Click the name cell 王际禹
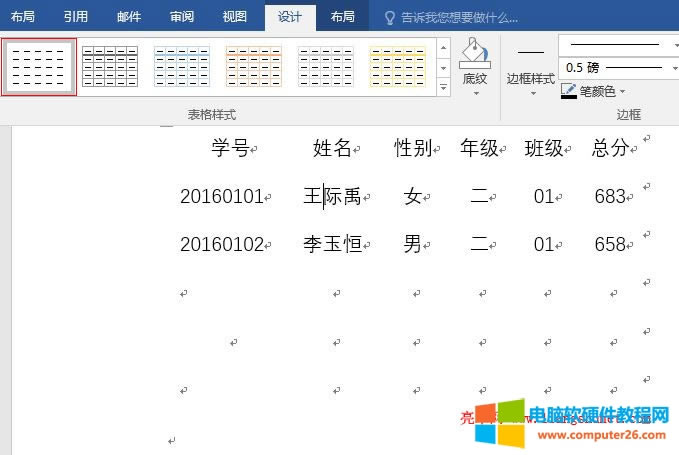The width and height of the screenshot is (679, 455). pyautogui.click(x=332, y=196)
